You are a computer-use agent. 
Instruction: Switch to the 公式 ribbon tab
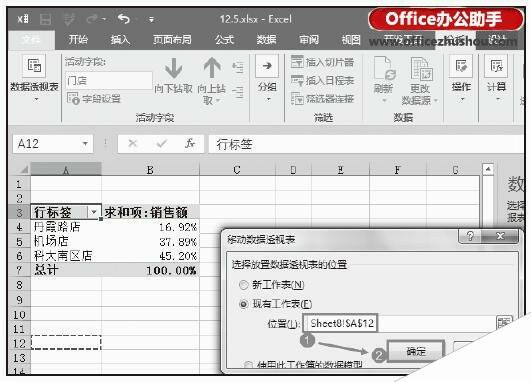pos(224,40)
